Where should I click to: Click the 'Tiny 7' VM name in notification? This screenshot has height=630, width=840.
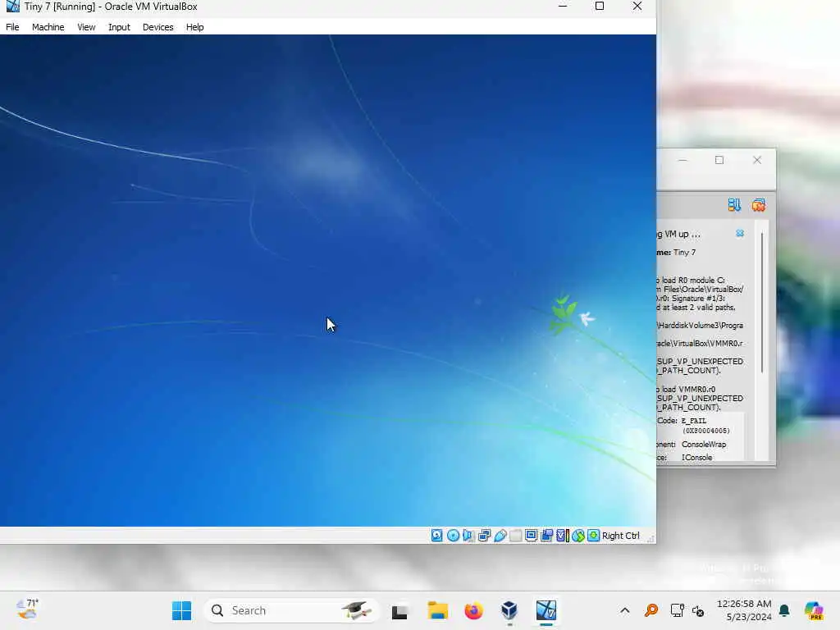pyautogui.click(x=684, y=252)
